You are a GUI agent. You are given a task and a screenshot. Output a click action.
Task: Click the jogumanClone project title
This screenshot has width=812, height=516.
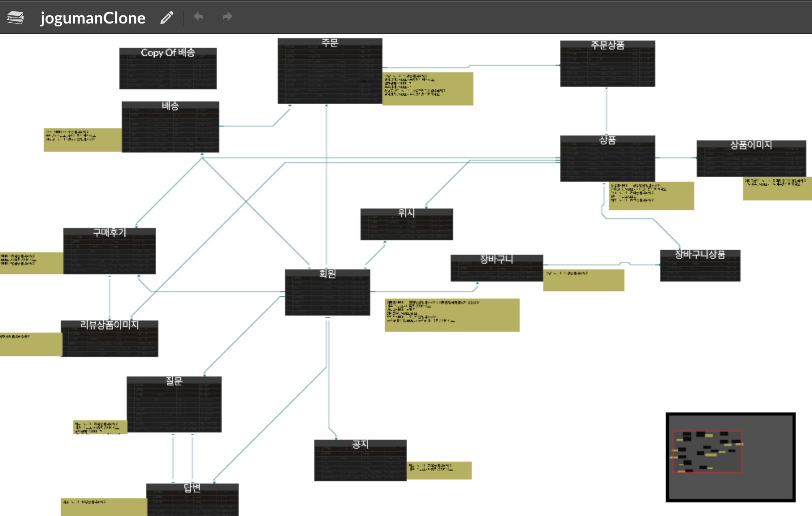(93, 18)
